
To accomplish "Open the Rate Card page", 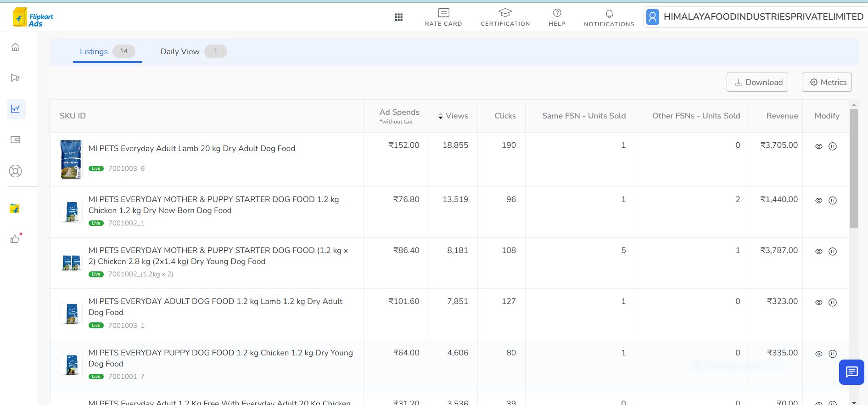I will point(443,17).
